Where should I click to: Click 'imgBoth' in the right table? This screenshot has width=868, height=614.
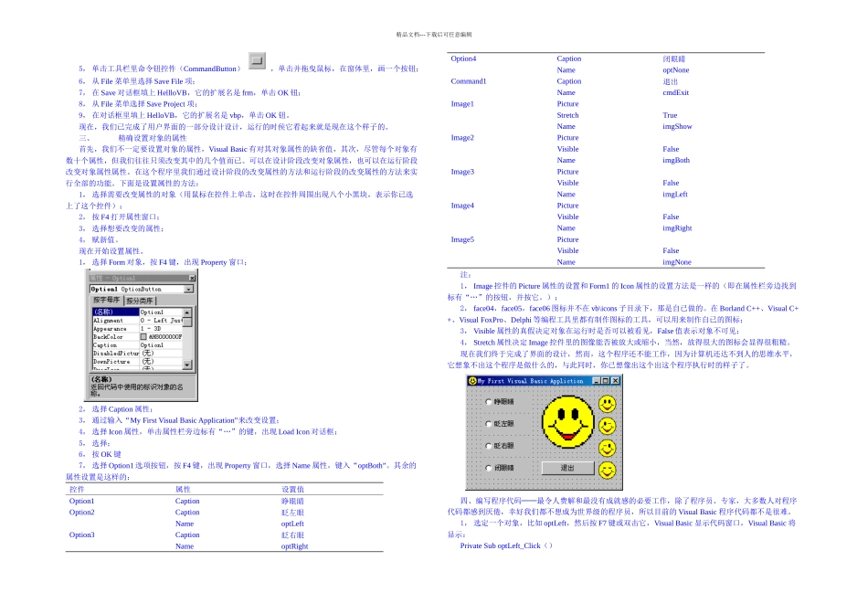click(x=676, y=160)
